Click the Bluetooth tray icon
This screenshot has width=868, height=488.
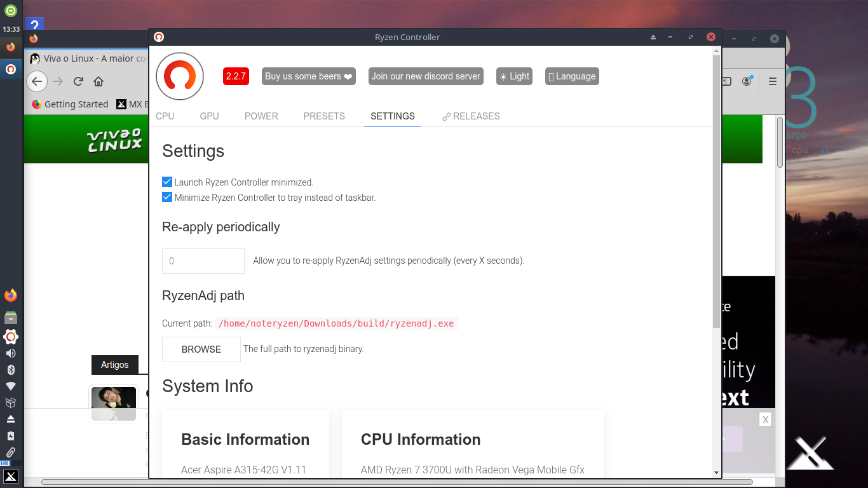click(11, 370)
